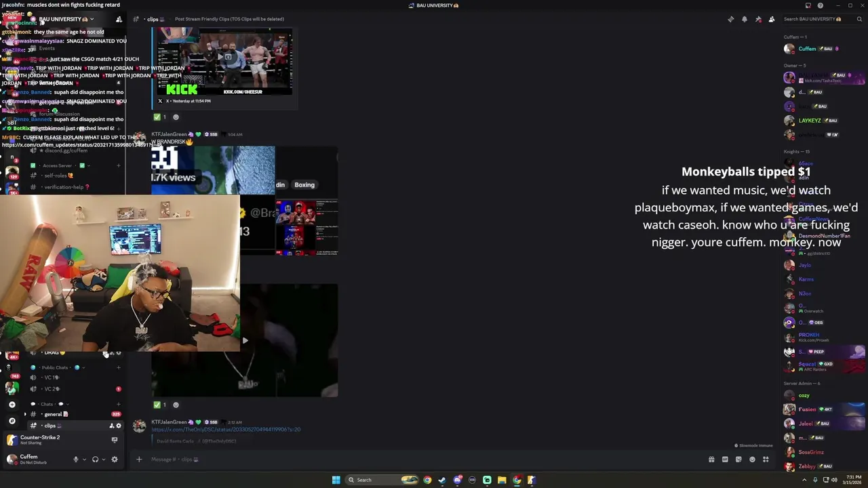Click the taskbar Search box
The width and height of the screenshot is (868, 488).
383,480
